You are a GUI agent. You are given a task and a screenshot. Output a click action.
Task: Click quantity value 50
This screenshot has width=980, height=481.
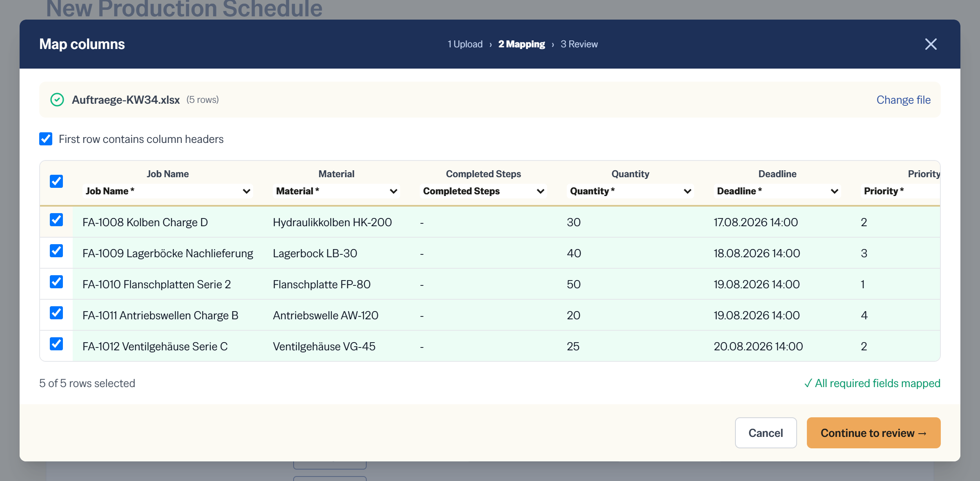pos(574,284)
